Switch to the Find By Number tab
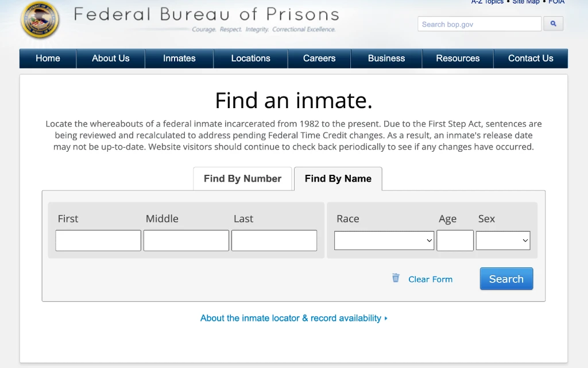The width and height of the screenshot is (588, 368). 242,179
